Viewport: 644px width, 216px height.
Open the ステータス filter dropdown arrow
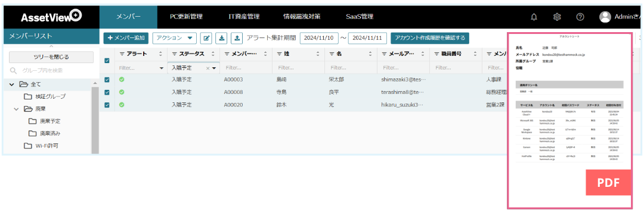click(214, 68)
